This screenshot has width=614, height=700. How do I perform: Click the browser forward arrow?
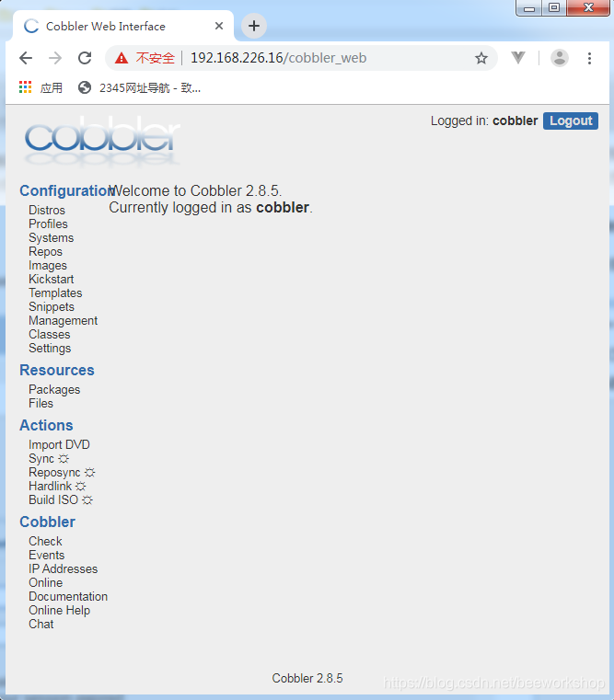(x=55, y=58)
